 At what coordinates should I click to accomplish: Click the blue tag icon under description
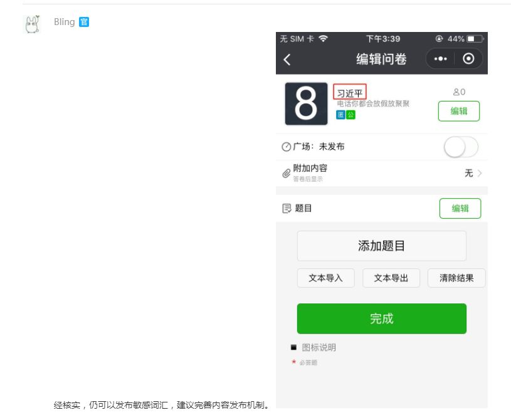click(340, 115)
